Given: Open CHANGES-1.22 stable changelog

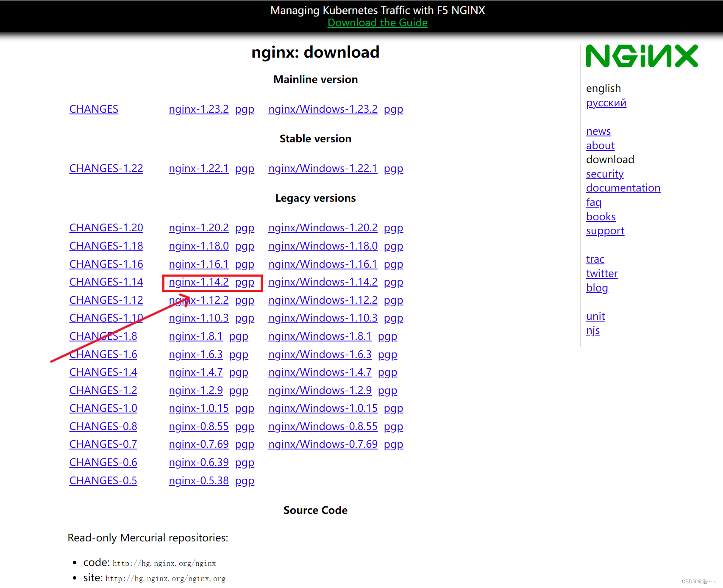Looking at the screenshot, I should 106,168.
